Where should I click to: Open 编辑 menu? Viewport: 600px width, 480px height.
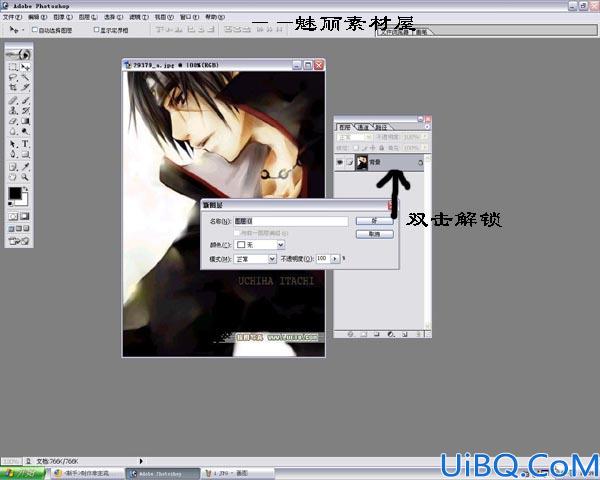click(x=38, y=17)
